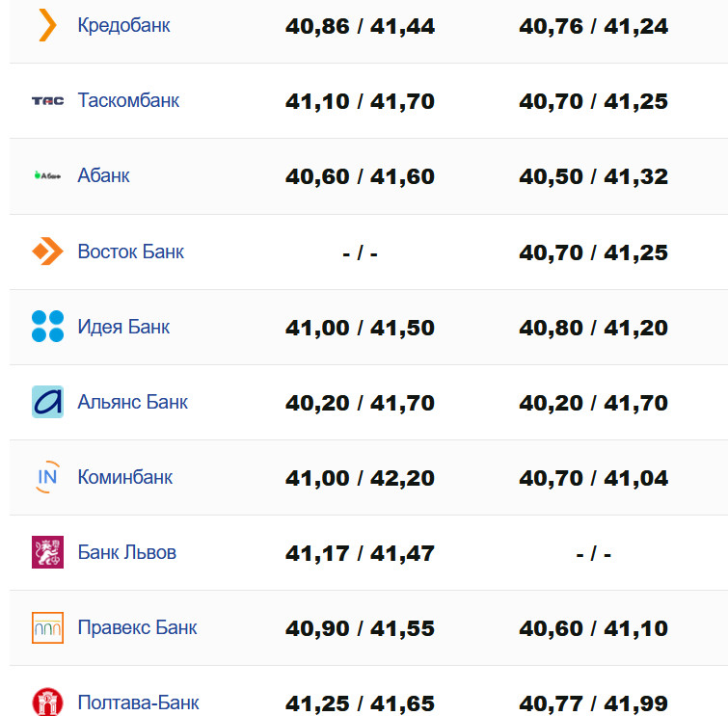Viewport: 728px width, 716px height.
Task: Open the Банк Львов link
Action: pyautogui.click(x=126, y=552)
